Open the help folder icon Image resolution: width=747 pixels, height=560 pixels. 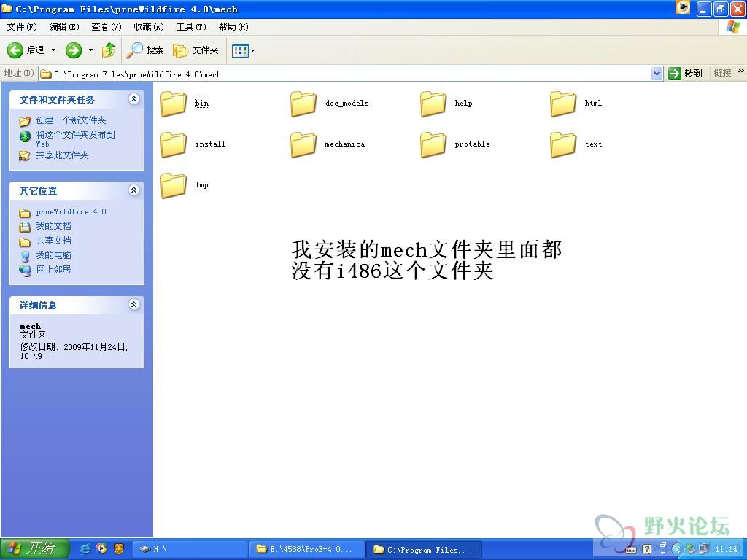point(433,104)
